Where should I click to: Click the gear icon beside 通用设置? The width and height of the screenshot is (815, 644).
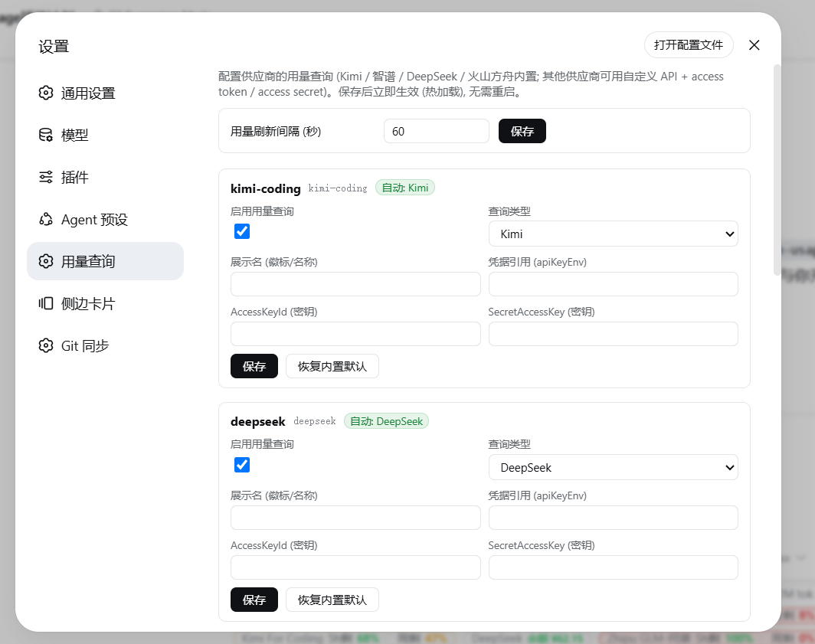46,93
